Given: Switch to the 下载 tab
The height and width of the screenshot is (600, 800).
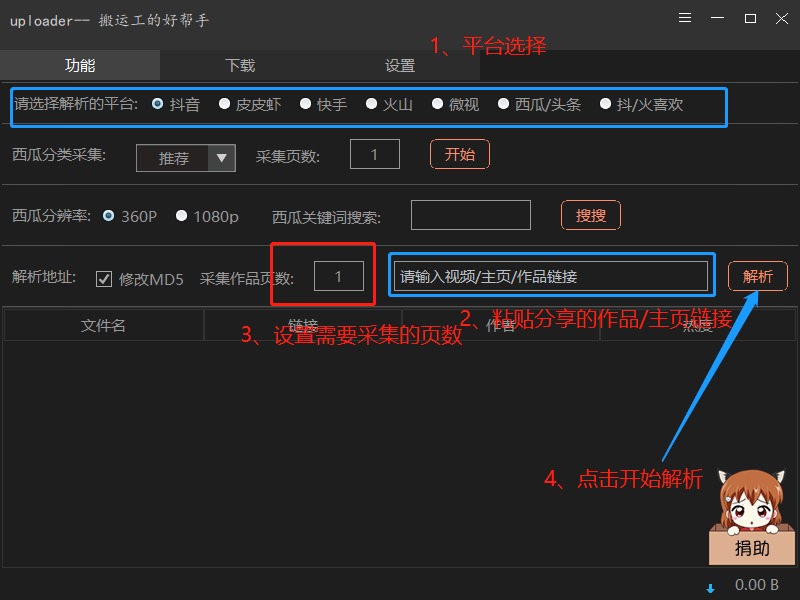Looking at the screenshot, I should tap(240, 65).
